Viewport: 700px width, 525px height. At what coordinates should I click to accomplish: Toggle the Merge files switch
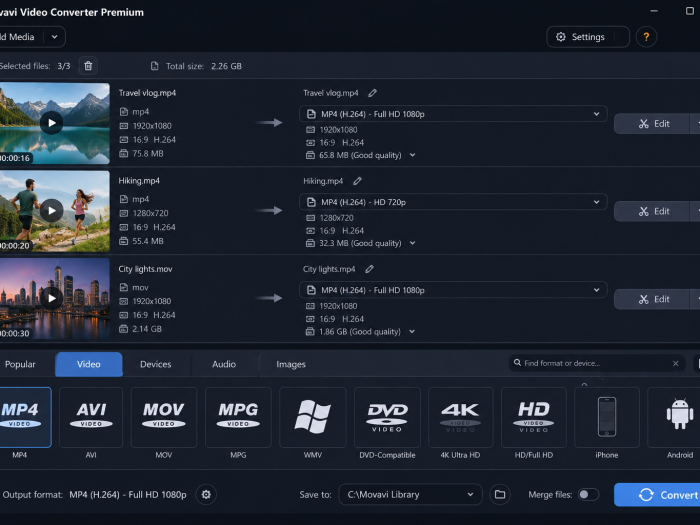pyautogui.click(x=588, y=495)
